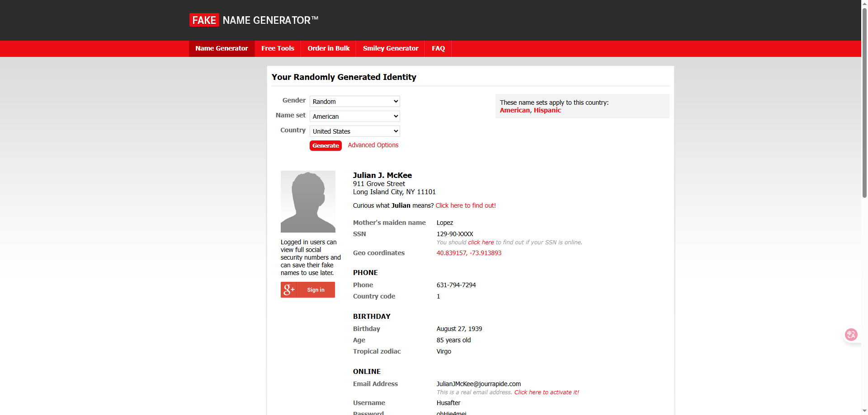Viewport: 868px width, 415px height.
Task: Open the FAQ page
Action: (438, 49)
